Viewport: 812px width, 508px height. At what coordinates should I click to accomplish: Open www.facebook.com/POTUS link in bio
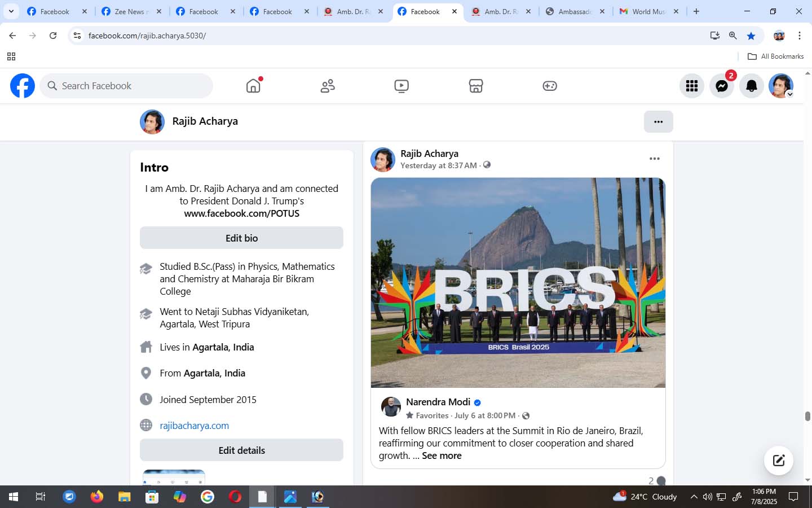pyautogui.click(x=241, y=213)
